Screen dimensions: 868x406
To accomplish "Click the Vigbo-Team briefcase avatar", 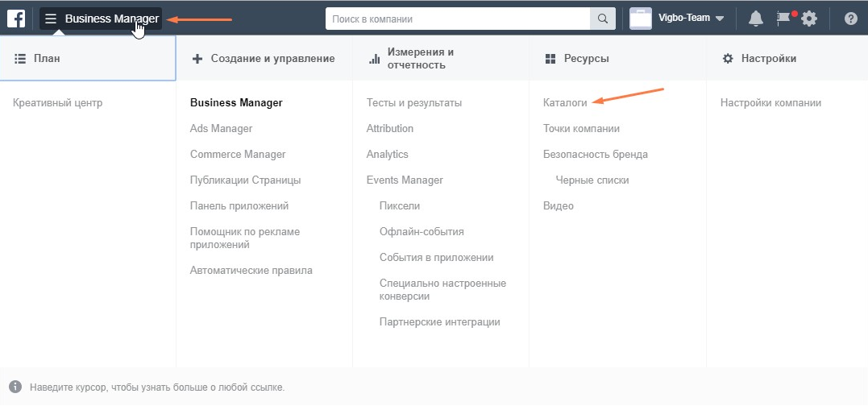I will 641,19.
